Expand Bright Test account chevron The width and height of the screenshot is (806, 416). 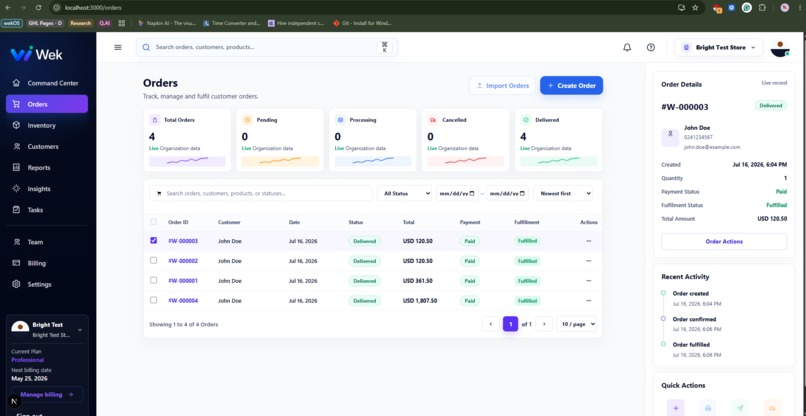tap(80, 330)
